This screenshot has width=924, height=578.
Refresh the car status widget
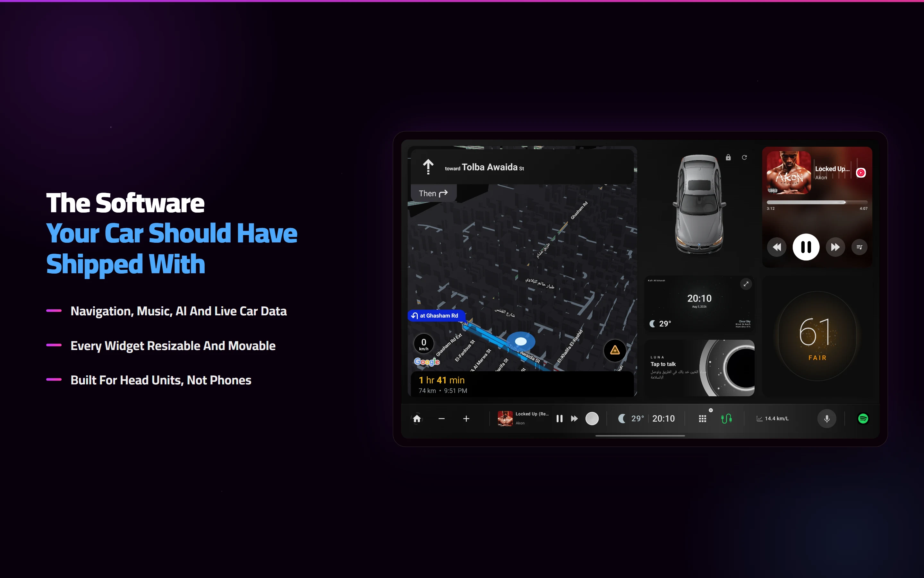[744, 157]
